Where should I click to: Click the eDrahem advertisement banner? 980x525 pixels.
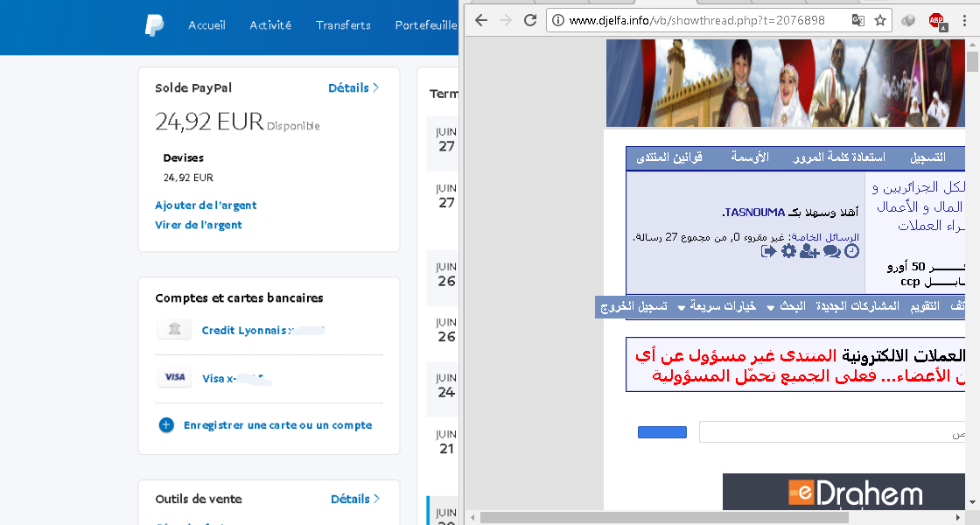pyautogui.click(x=843, y=491)
